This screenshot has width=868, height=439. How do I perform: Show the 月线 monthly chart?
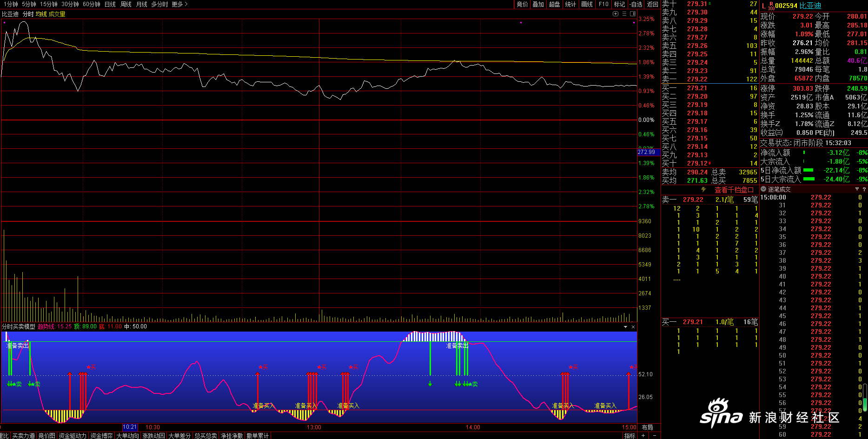click(142, 4)
